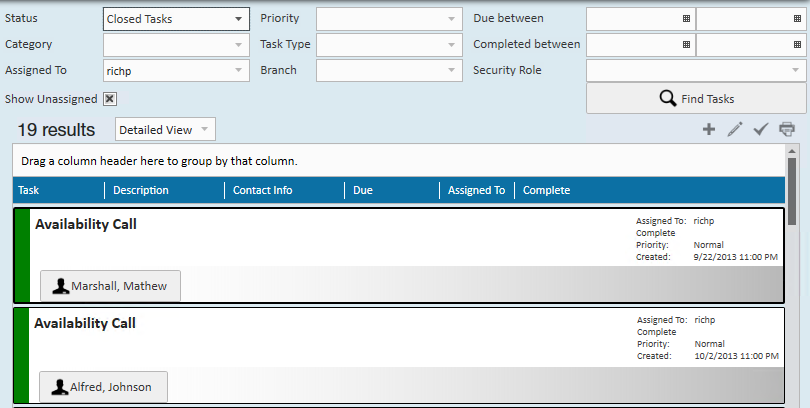
Task: Expand the Security Role dropdown
Action: coord(696,70)
